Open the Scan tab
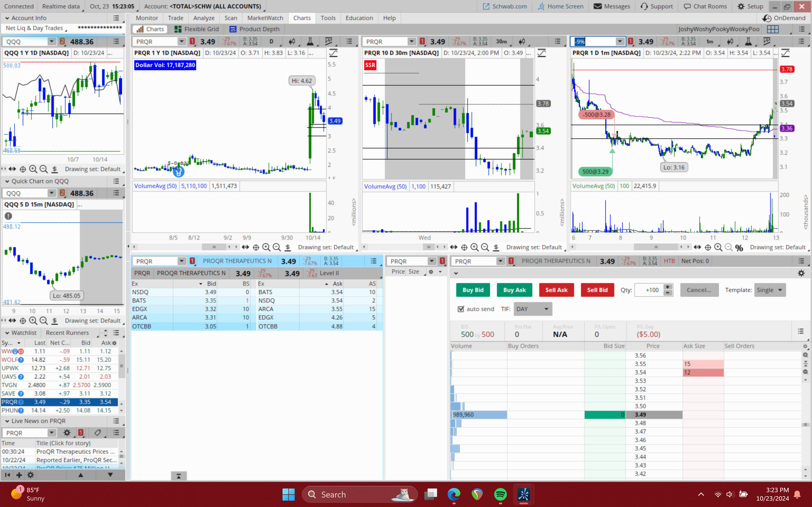 pos(230,18)
